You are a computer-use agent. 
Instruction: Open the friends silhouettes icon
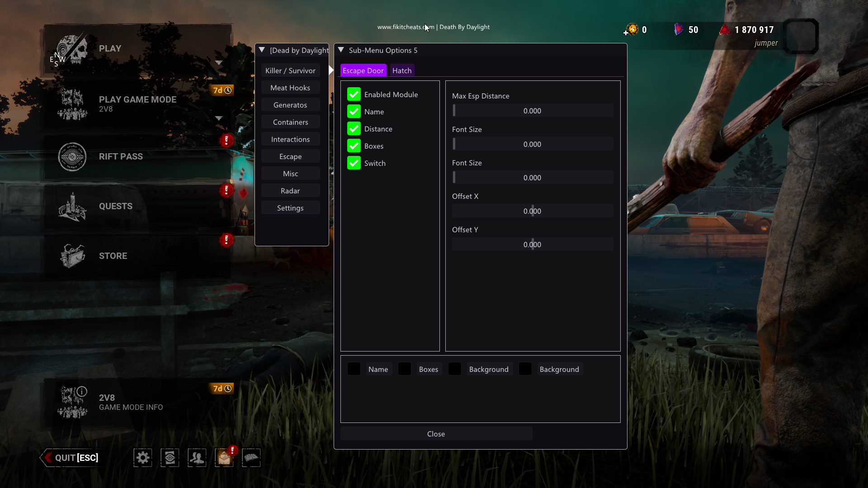(x=197, y=458)
